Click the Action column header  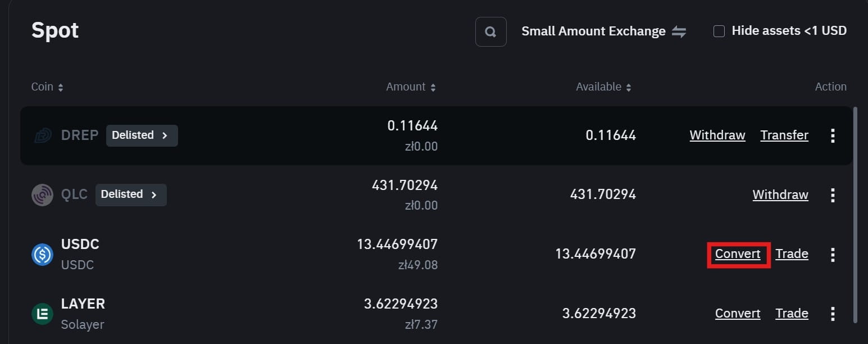tap(830, 87)
